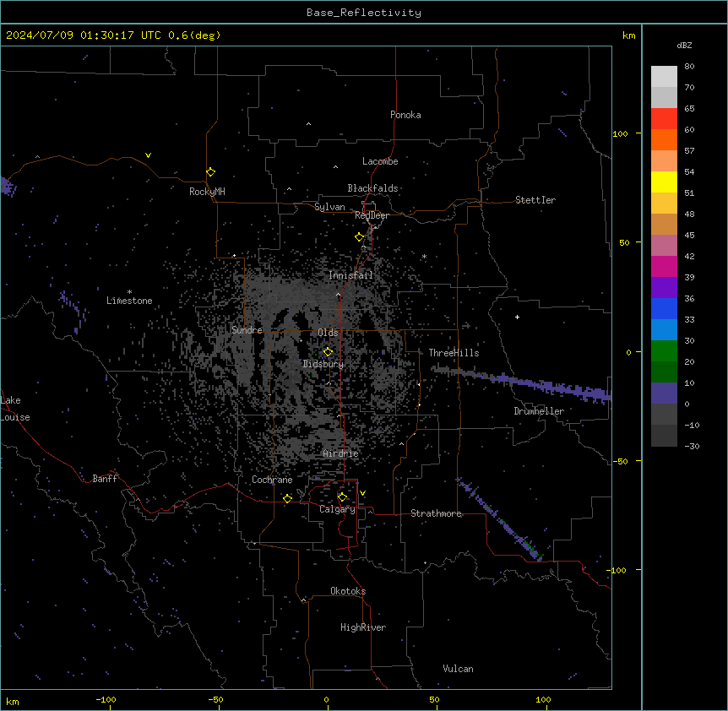
Task: Click the km label at bottom left corner
Action: coord(13,702)
